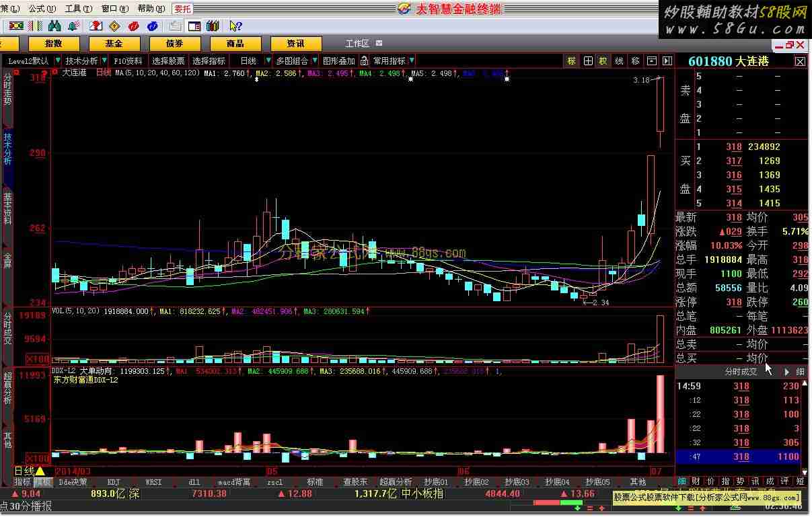Select the 抄底03 bottom tab
The width and height of the screenshot is (812, 517).
click(517, 482)
